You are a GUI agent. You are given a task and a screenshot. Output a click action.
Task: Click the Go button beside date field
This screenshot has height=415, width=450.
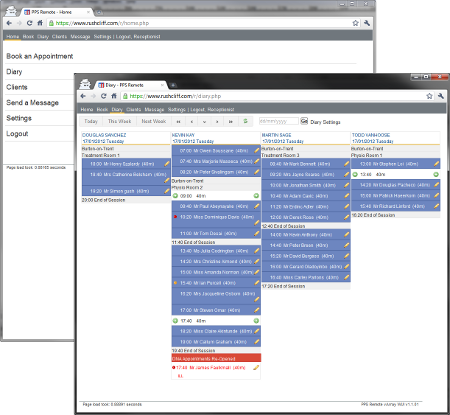tap(304, 121)
